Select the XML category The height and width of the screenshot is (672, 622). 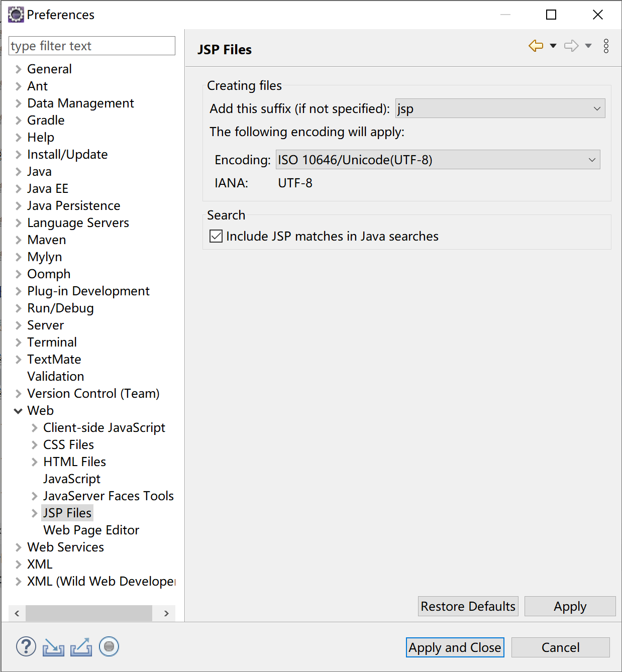pos(40,564)
